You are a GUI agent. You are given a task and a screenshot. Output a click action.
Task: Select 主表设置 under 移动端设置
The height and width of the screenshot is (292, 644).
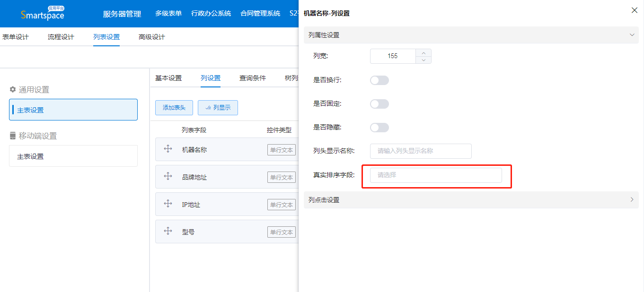point(73,156)
